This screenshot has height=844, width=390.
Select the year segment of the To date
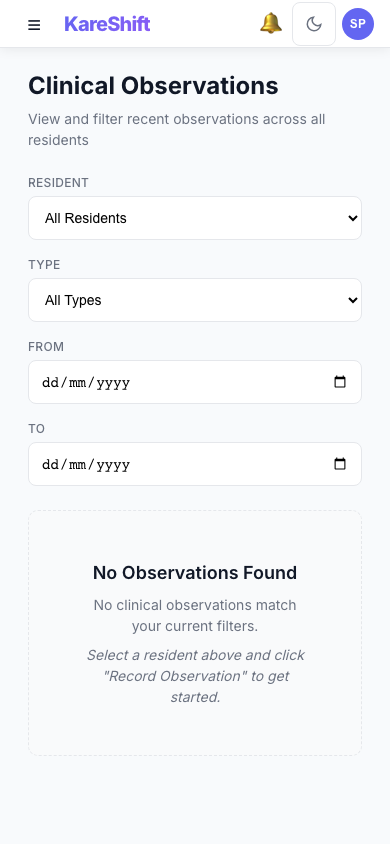point(114,465)
